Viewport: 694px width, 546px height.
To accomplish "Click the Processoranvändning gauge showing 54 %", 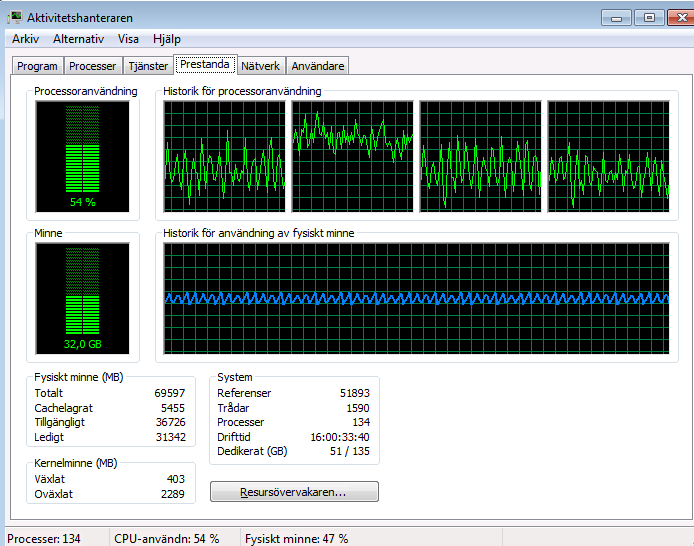I will tap(82, 156).
